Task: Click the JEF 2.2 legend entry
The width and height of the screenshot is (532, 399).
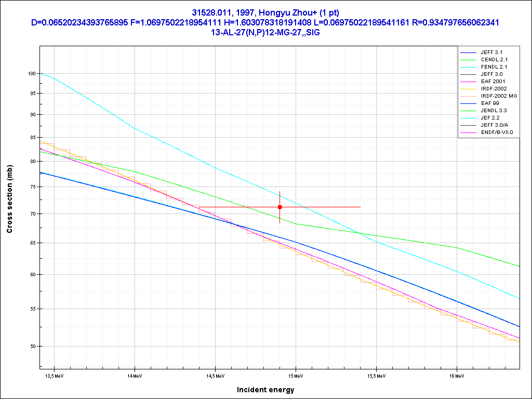Action: 490,118
